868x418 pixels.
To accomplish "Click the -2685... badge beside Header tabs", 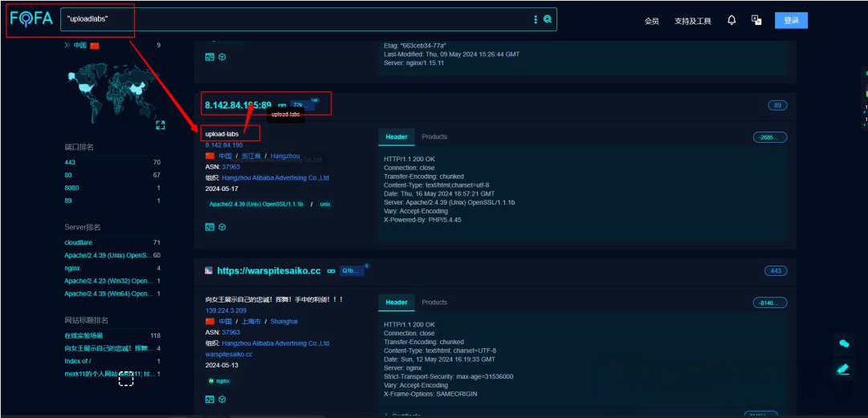I will point(770,137).
